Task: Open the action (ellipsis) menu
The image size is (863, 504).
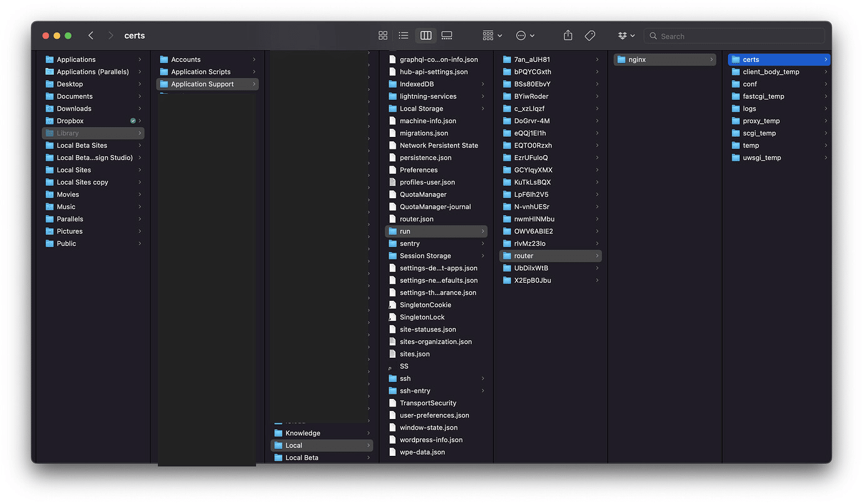Action: [525, 36]
